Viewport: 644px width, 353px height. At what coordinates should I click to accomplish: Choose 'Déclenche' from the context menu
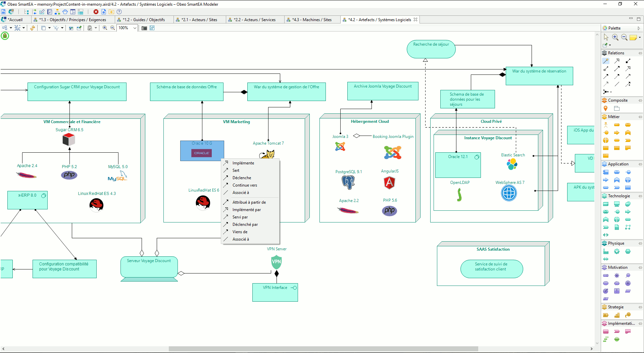tap(250, 178)
